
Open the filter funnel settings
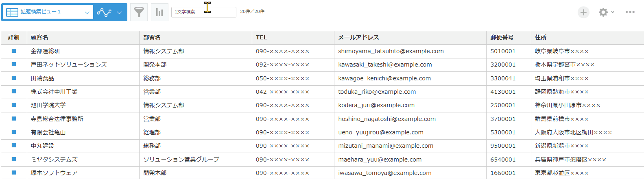point(139,12)
